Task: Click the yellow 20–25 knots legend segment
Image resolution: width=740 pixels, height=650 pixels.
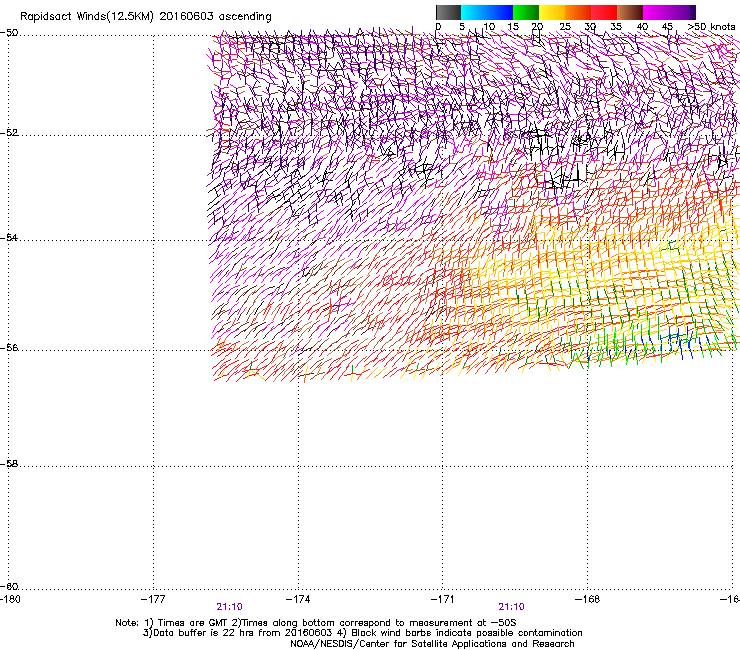Action: (552, 12)
